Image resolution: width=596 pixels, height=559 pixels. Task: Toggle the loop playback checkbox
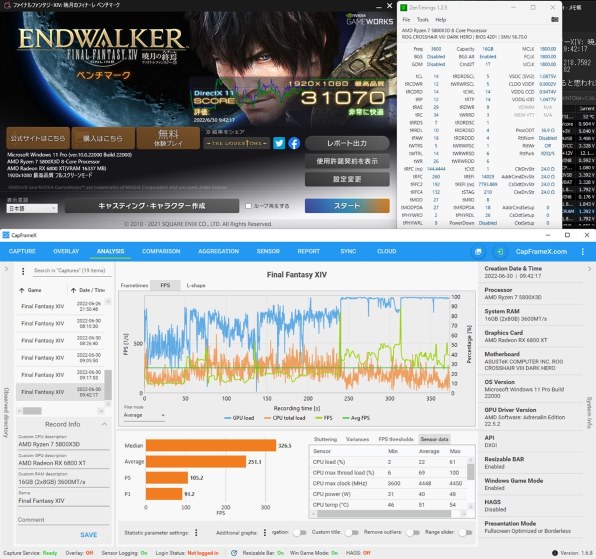point(248,206)
